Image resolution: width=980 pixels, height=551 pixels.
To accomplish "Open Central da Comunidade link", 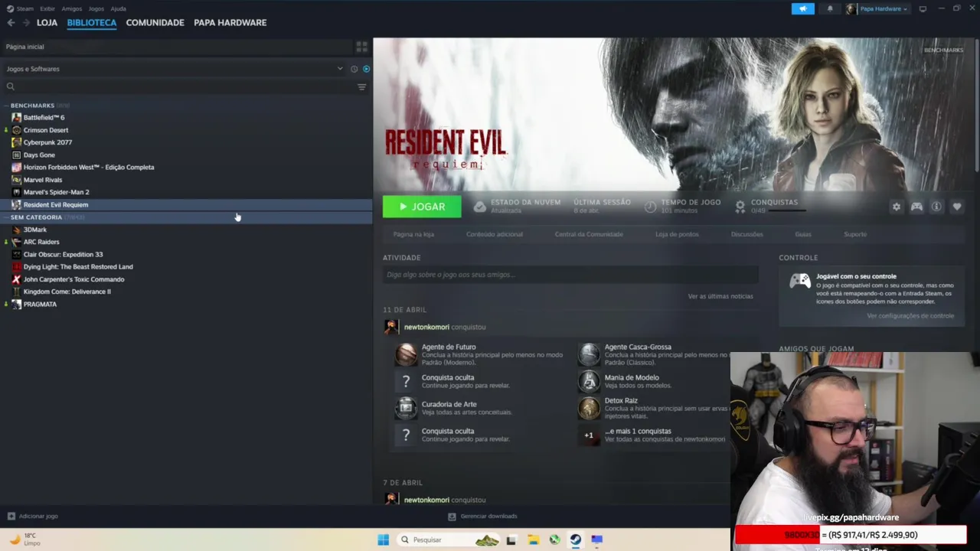I will (589, 234).
